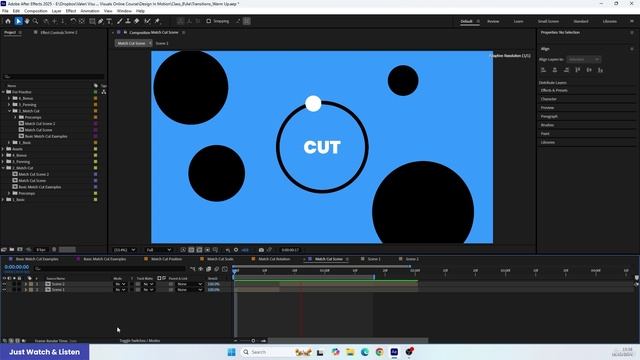
Task: Open the composition mini-flowchart icon in the timeline
Action: pyautogui.click(x=193, y=269)
